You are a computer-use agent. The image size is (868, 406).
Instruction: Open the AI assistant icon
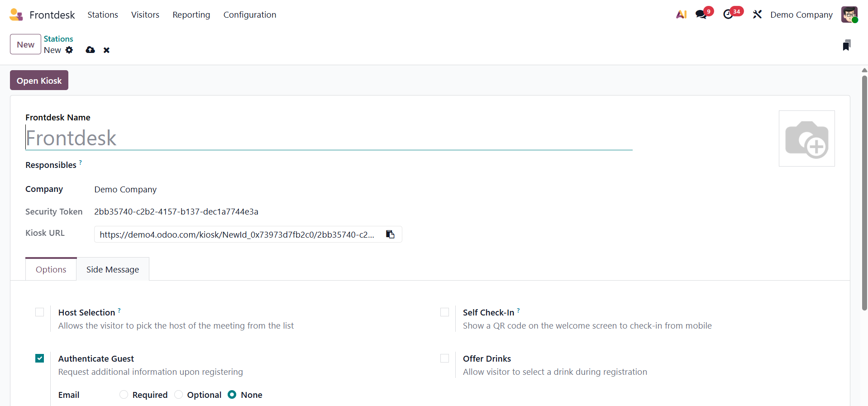pos(681,14)
